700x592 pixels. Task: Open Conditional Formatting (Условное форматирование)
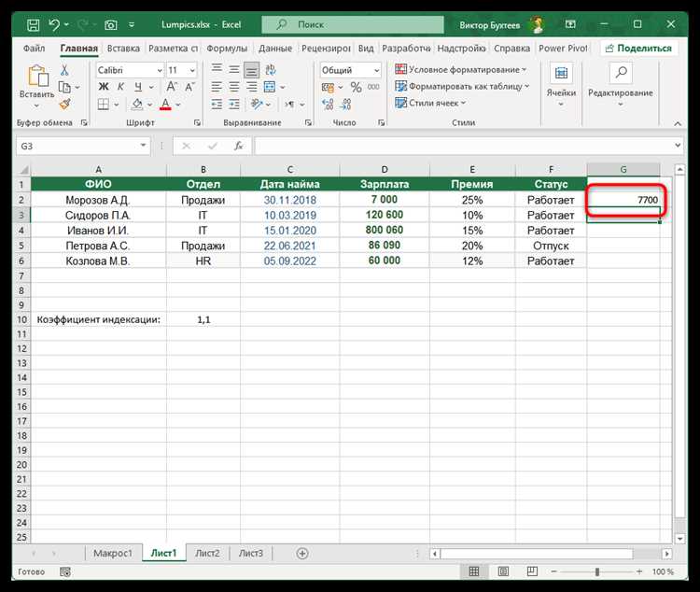461,70
